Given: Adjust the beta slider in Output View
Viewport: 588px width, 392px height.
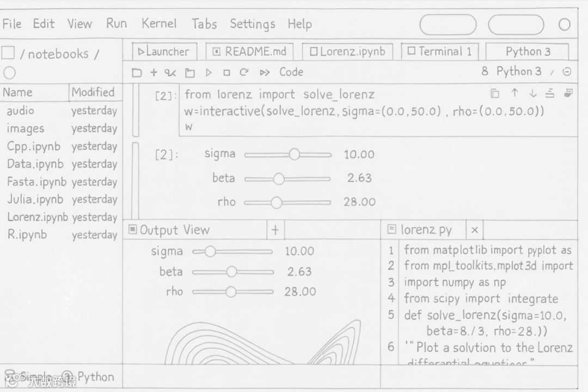Looking at the screenshot, I should (x=232, y=272).
